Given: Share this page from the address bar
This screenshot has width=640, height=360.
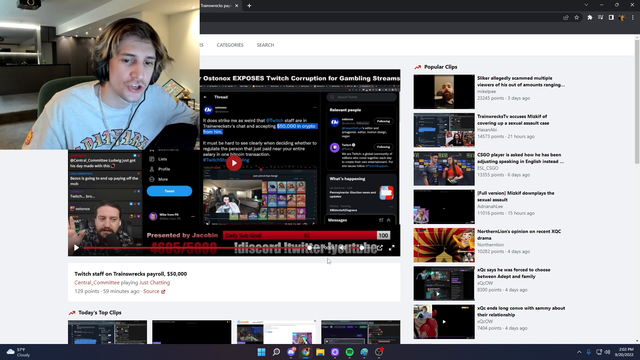Looking at the screenshot, I should coord(566,18).
